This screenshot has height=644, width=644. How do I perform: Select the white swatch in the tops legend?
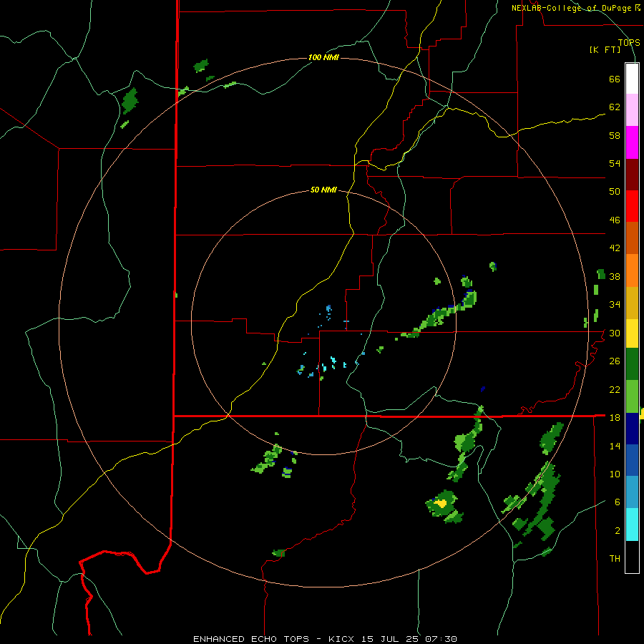(x=632, y=79)
